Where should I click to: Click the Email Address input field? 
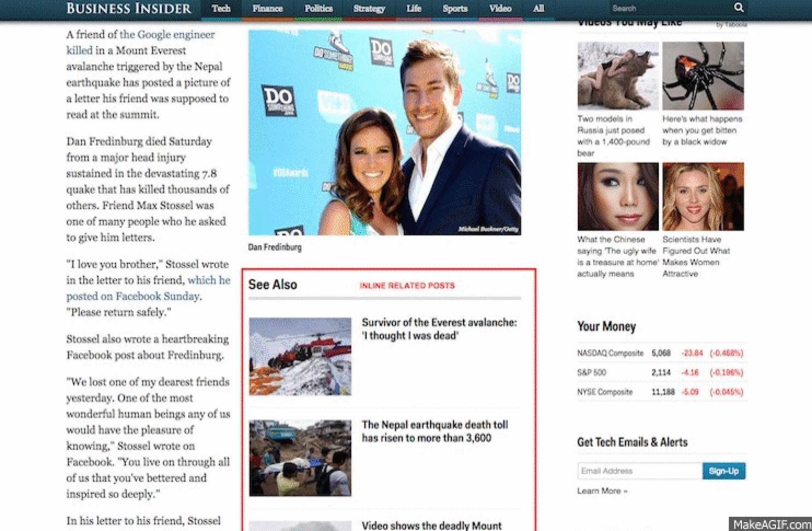pyautogui.click(x=640, y=471)
